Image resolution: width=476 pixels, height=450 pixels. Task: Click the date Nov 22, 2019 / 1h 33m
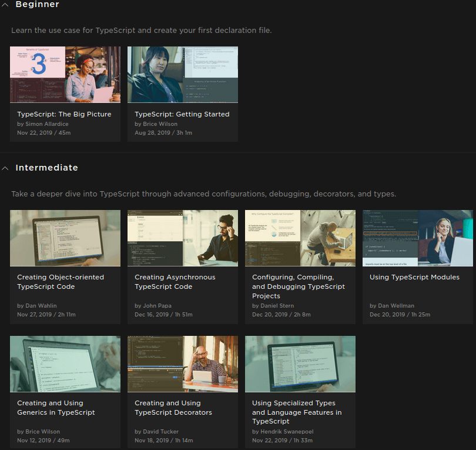(x=282, y=440)
